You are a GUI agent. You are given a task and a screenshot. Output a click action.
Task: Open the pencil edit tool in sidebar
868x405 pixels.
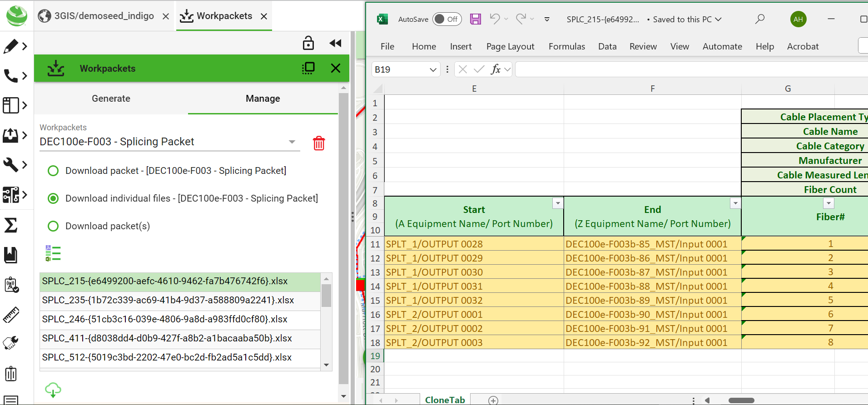[x=11, y=46]
